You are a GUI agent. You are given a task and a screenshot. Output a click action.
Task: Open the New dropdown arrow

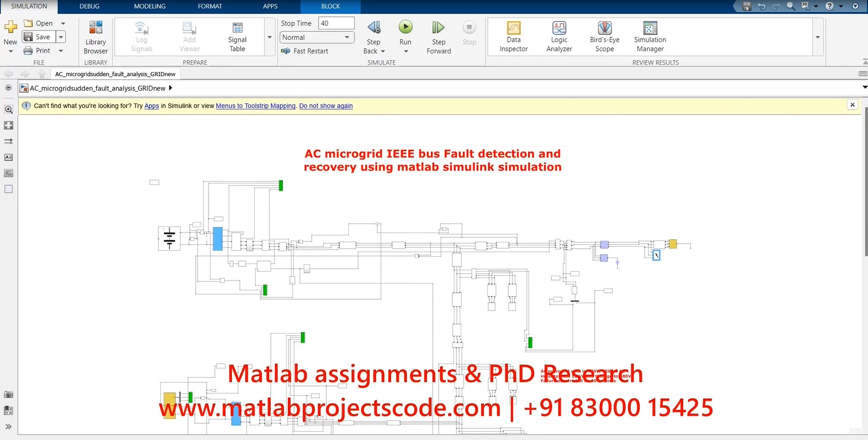tap(10, 51)
